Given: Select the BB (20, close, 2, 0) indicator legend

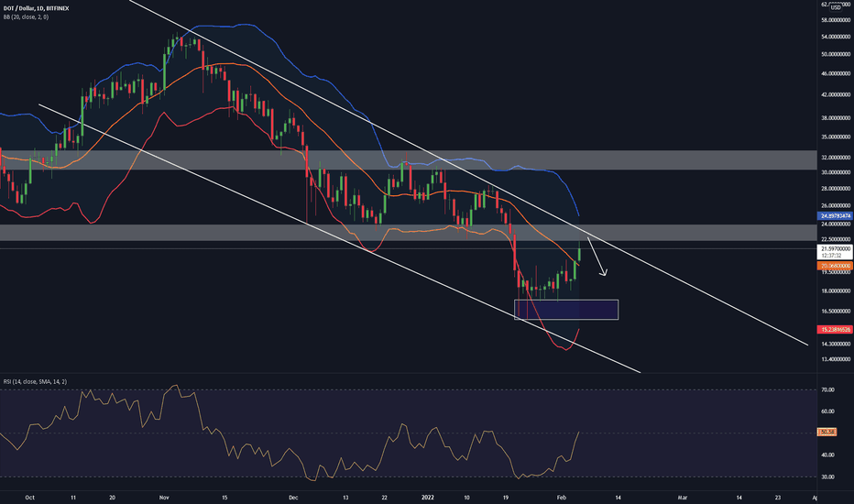Looking at the screenshot, I should point(26,16).
